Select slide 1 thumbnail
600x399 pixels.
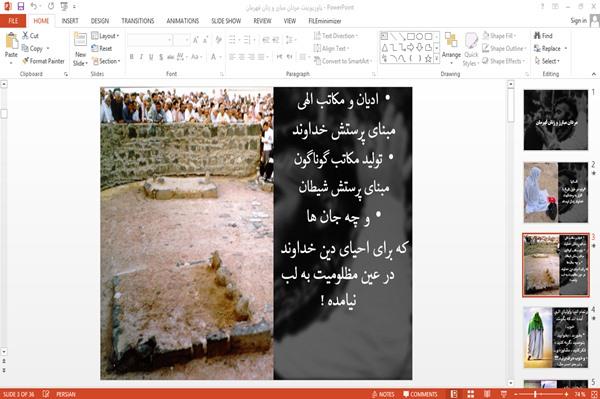click(x=556, y=120)
